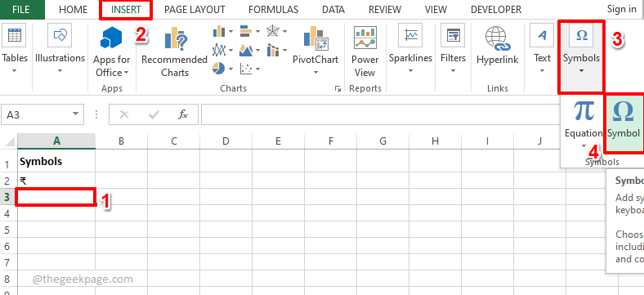Open Apps for Office

111,51
